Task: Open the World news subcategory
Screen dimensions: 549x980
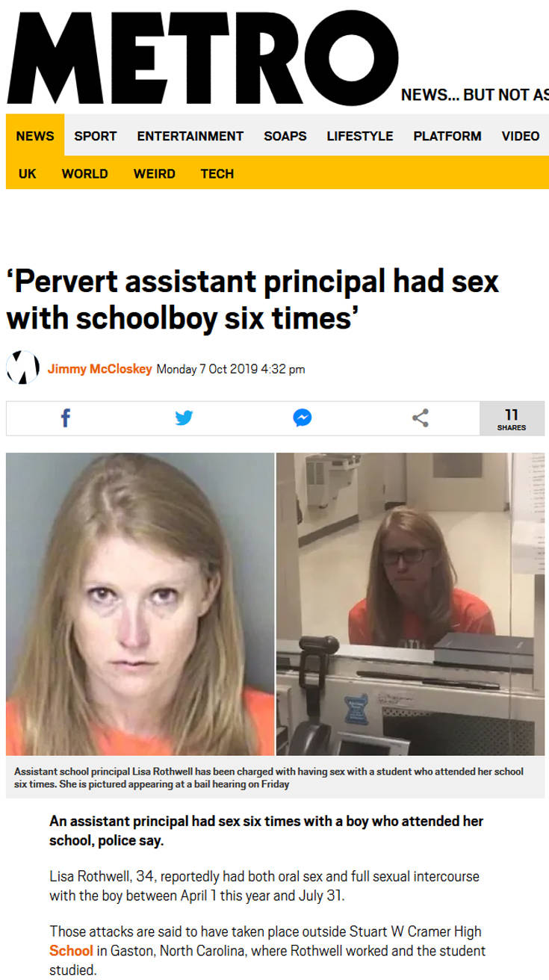Action: [84, 173]
